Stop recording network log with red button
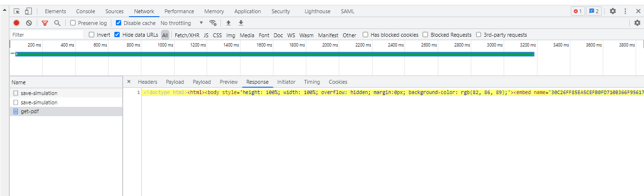The height and width of the screenshot is (196, 644). (16, 23)
